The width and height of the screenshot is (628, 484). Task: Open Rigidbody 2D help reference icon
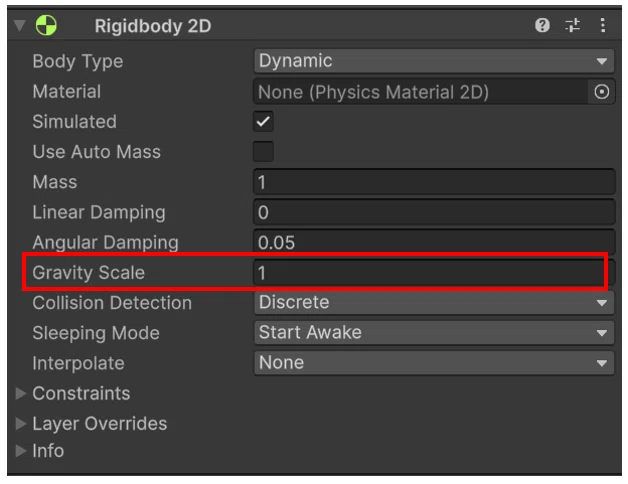pos(542,25)
